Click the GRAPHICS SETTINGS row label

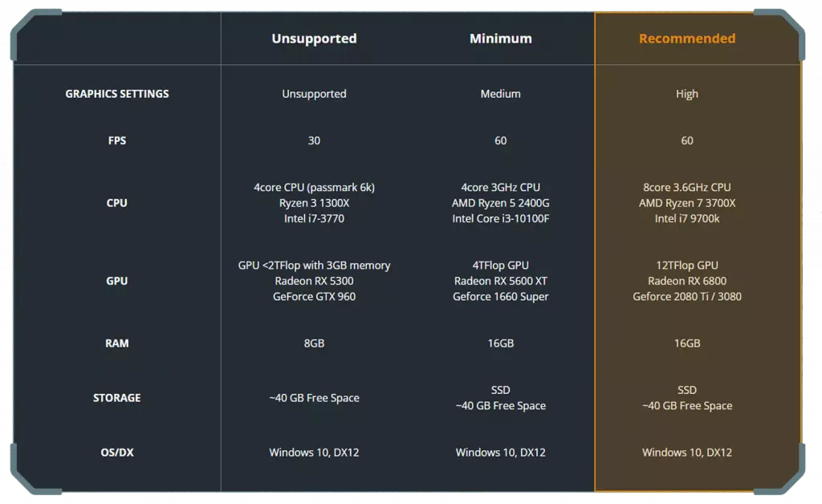point(117,94)
